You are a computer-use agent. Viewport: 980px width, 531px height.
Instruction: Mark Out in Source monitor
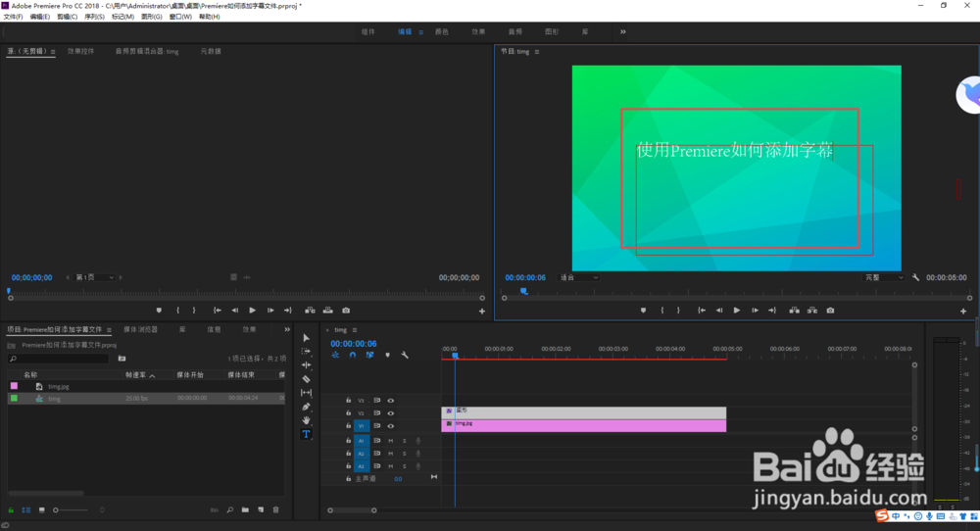click(x=194, y=311)
